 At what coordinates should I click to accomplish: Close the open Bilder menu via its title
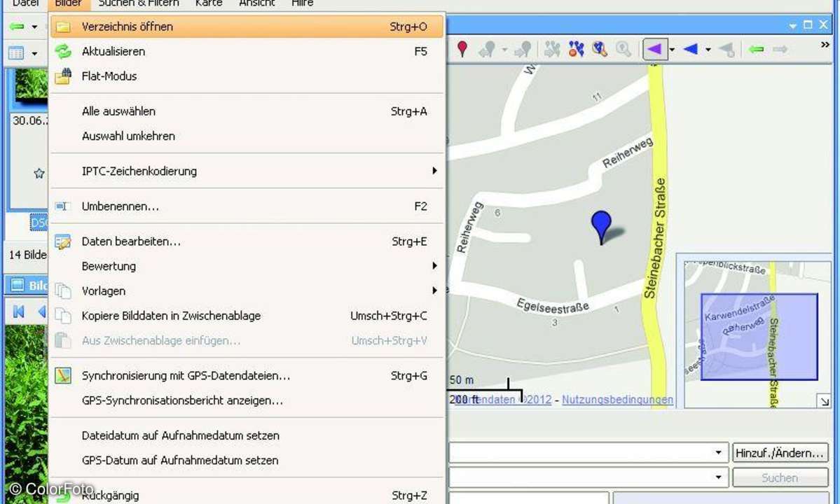coord(68,3)
